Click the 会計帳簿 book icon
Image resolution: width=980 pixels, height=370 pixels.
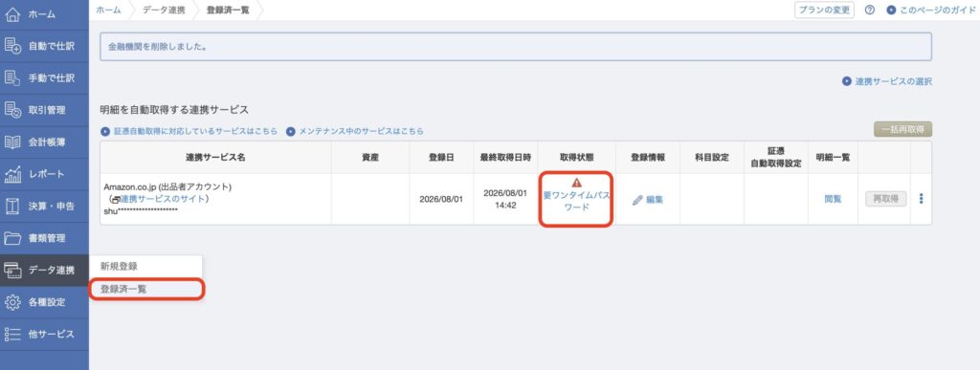[12, 142]
